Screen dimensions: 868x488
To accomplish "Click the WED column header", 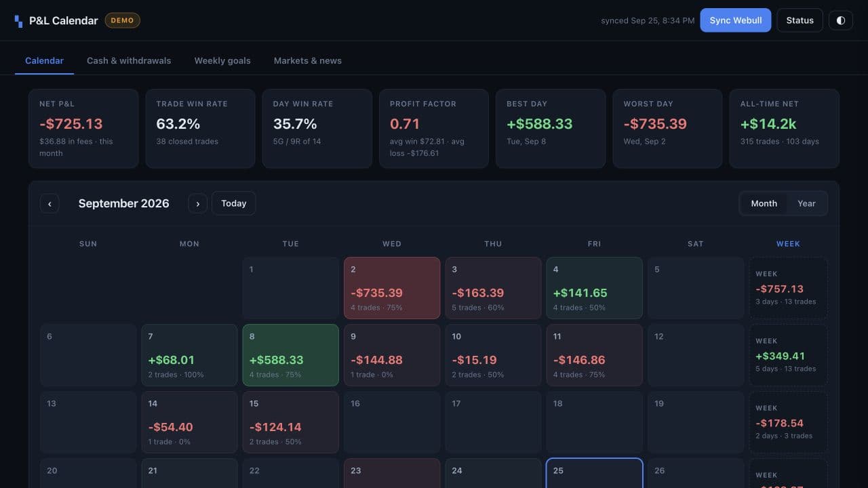I will point(392,243).
